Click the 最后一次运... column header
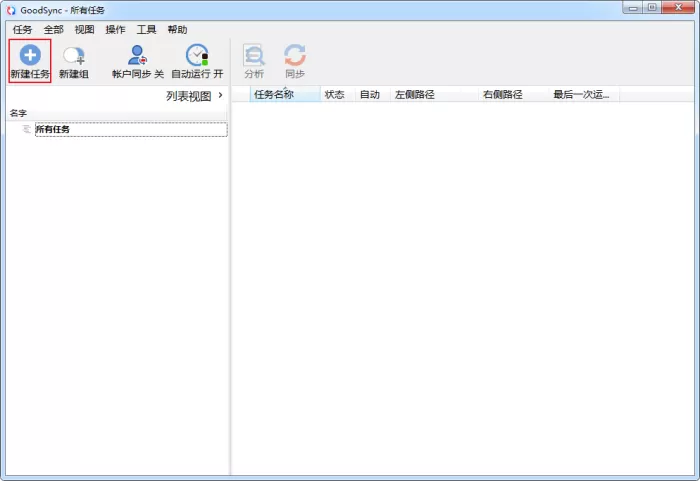The width and height of the screenshot is (700, 481). coord(584,94)
